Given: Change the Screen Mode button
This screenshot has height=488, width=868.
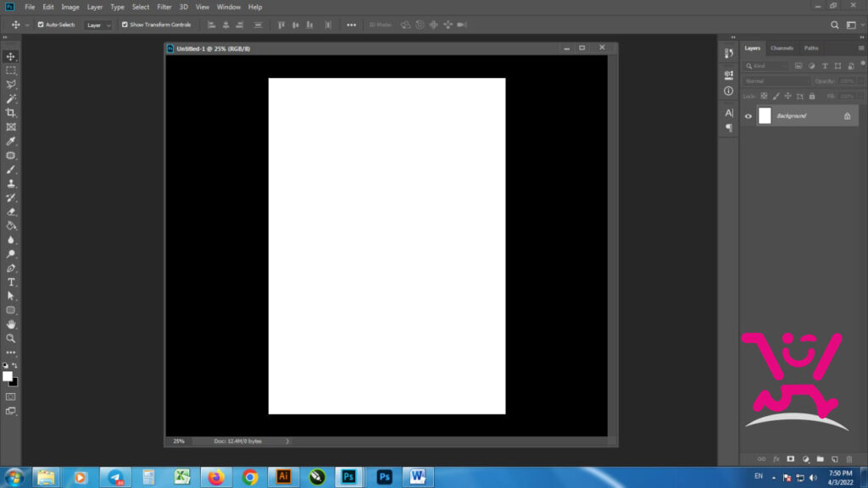Looking at the screenshot, I should [10, 411].
